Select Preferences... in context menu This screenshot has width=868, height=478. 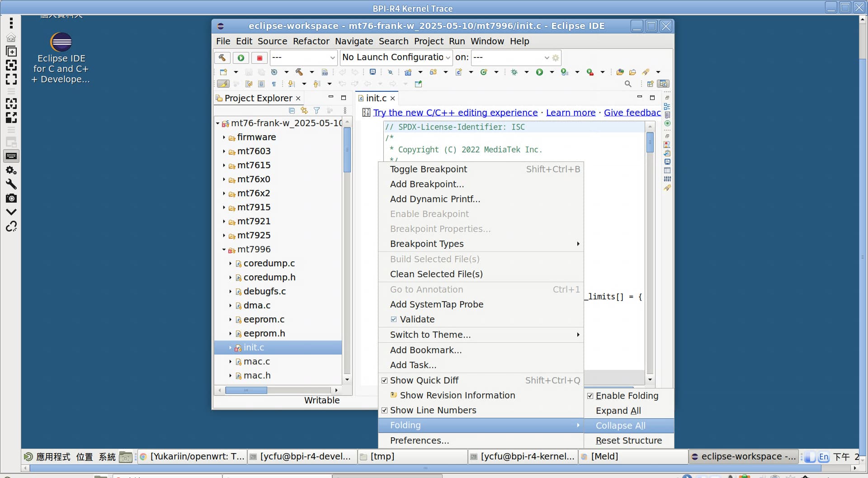pos(481,440)
